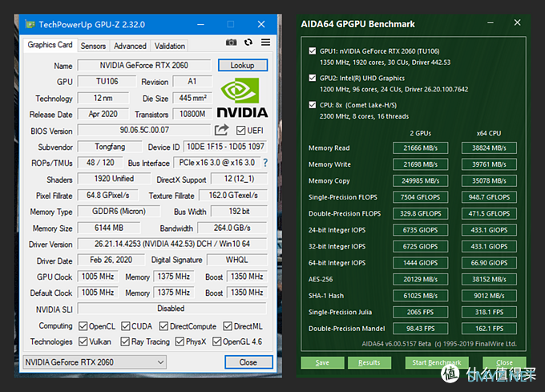This screenshot has width=545, height=392.
Task: Click the green Close button in AIDA64
Action: (504, 362)
